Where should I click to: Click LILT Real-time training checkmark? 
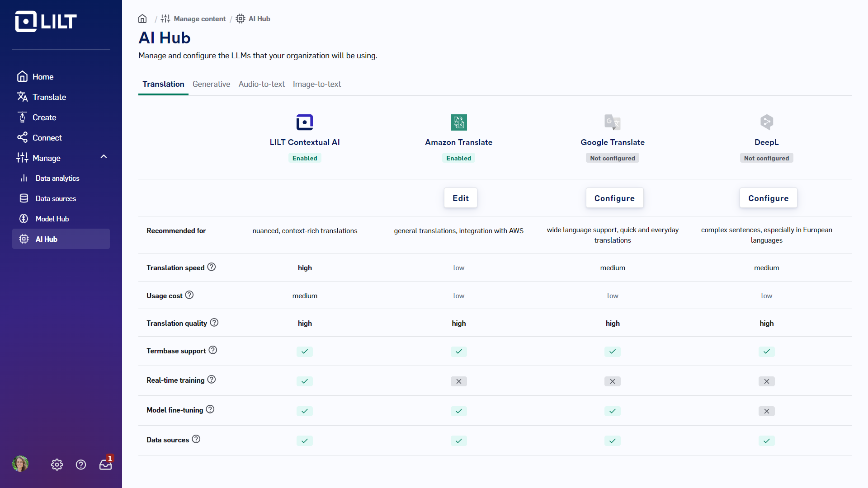click(x=305, y=381)
